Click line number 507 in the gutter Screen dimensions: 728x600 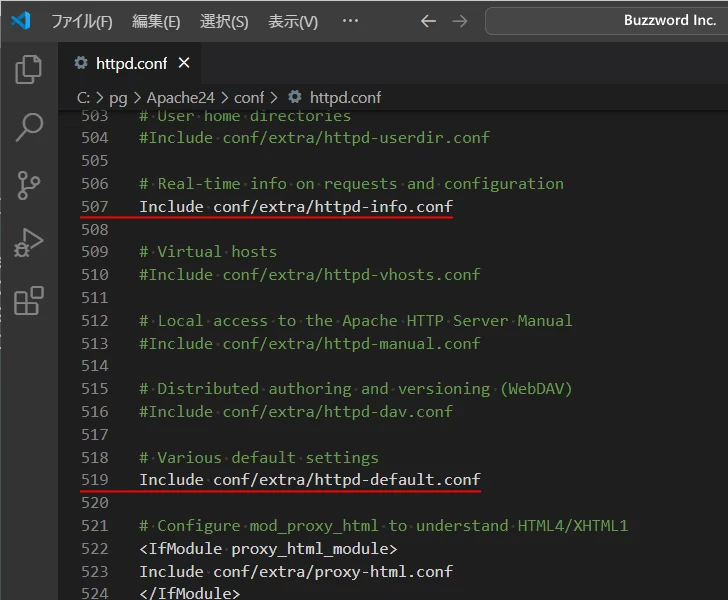click(x=94, y=207)
